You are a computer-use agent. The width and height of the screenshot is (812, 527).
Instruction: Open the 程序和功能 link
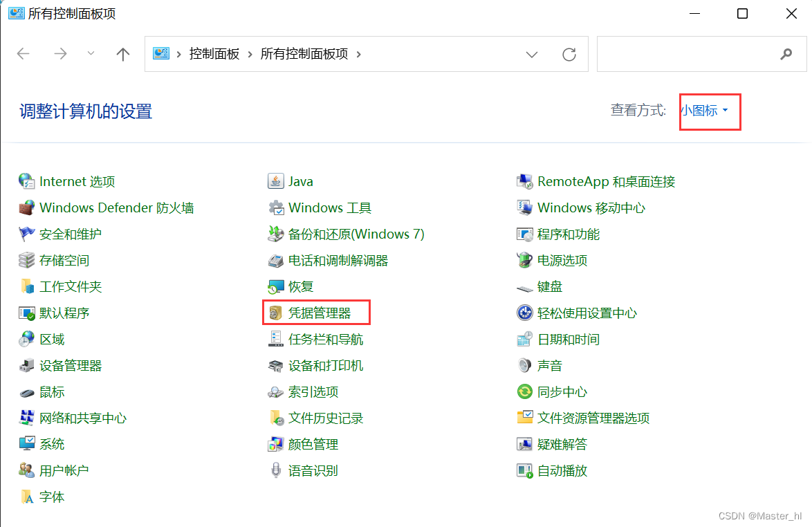[x=568, y=234]
